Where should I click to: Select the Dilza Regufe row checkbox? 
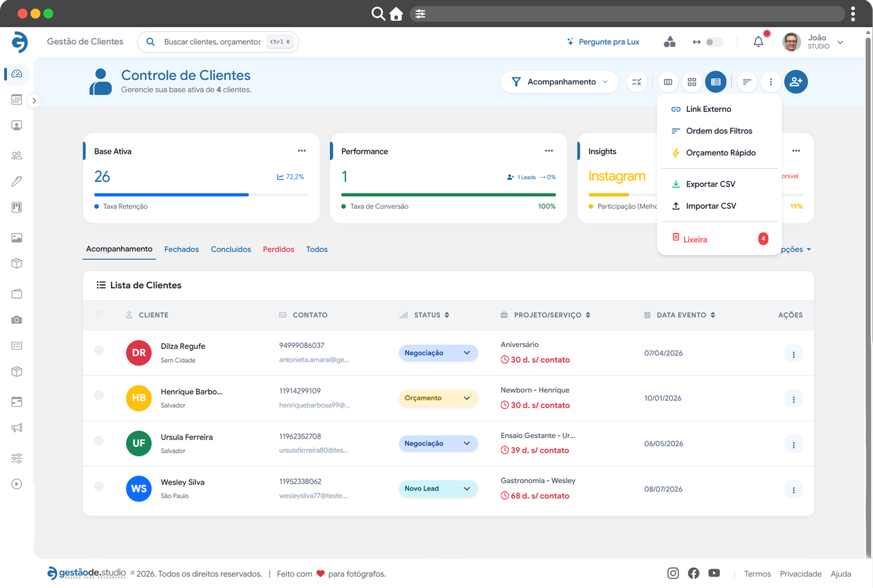coord(99,350)
